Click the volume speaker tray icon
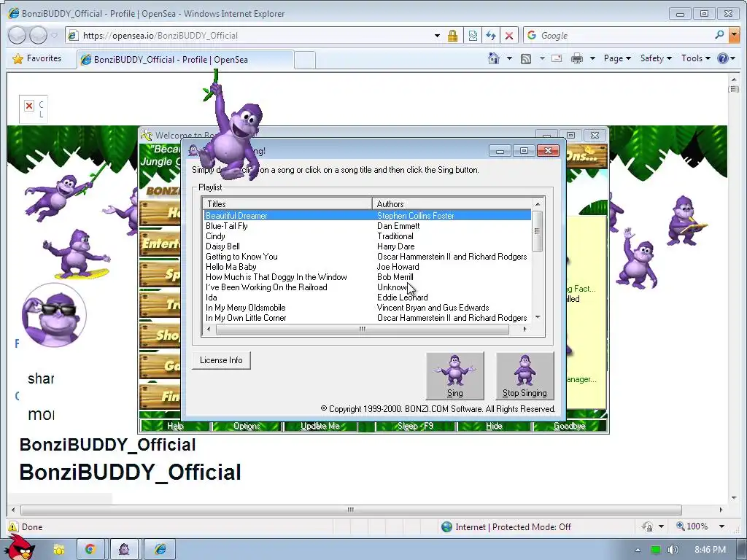This screenshot has height=560, width=747. coord(673,550)
